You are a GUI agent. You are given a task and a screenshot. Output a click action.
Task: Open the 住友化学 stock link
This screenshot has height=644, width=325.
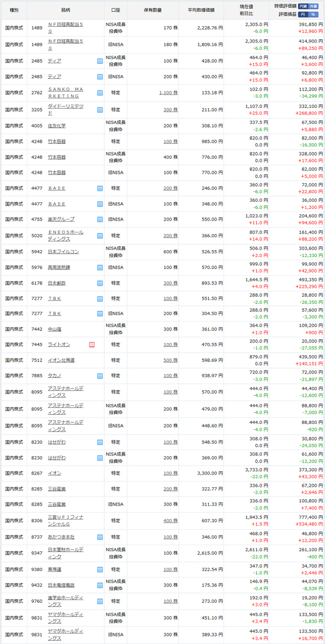click(56, 126)
